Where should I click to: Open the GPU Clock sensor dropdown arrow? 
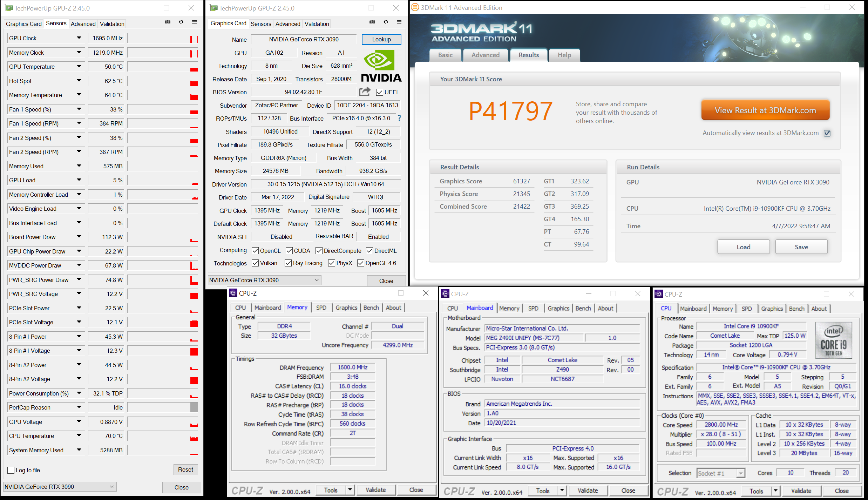tap(79, 38)
